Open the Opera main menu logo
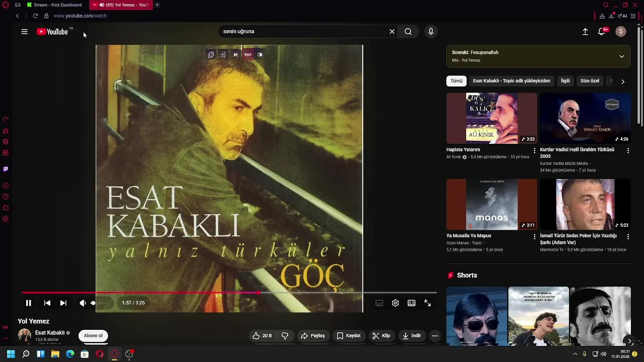The width and height of the screenshot is (644, 362). 6,5
